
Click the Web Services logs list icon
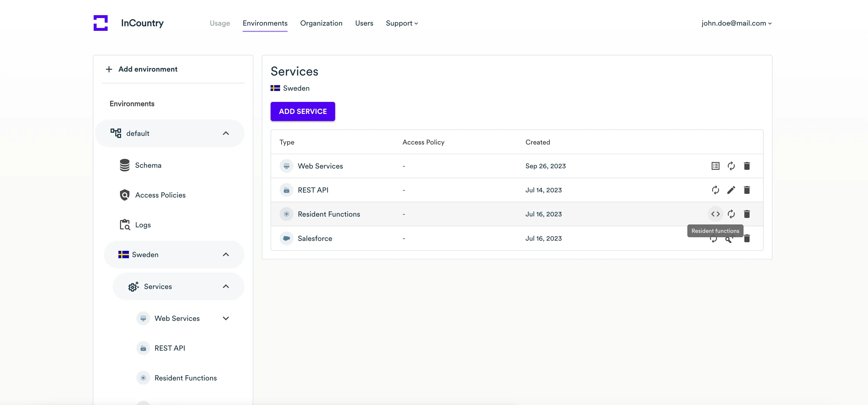coord(715,166)
